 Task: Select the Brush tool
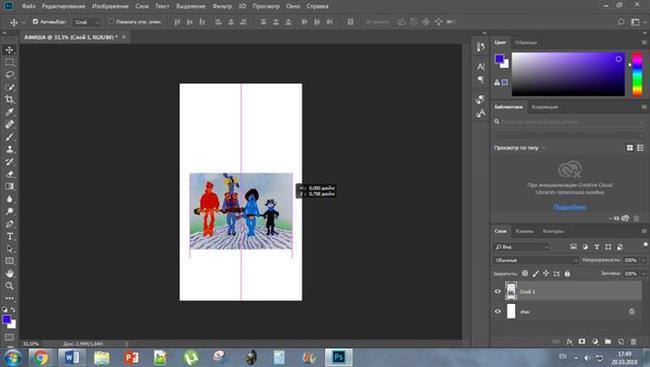pos(9,137)
